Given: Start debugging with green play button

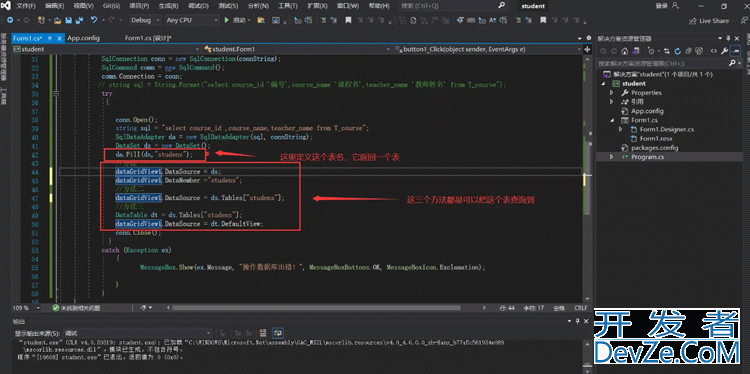Looking at the screenshot, I should [227, 21].
